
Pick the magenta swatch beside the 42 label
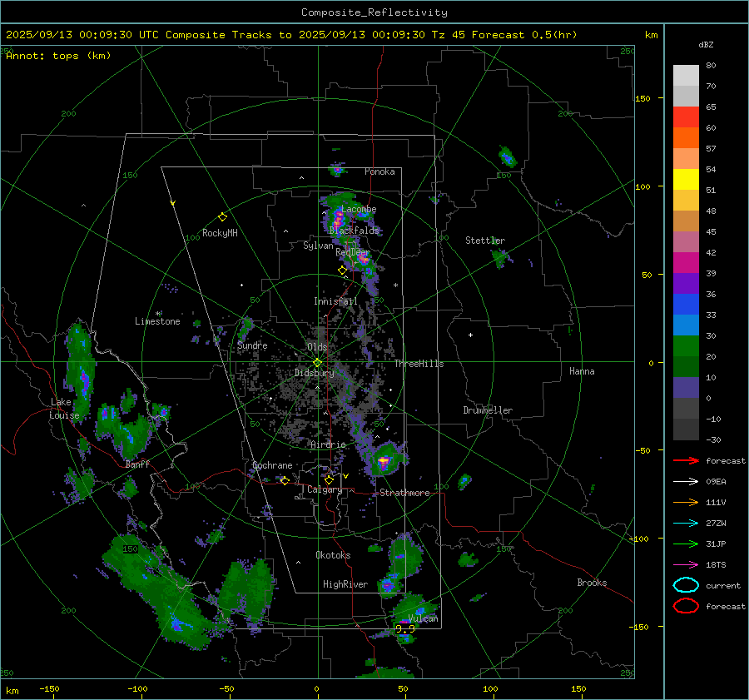click(686, 262)
